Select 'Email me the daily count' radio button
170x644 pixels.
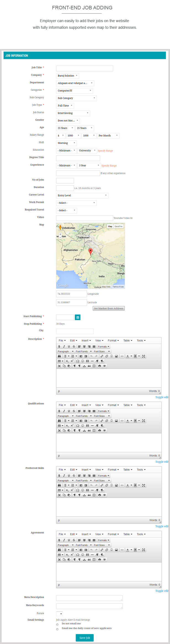click(57, 629)
